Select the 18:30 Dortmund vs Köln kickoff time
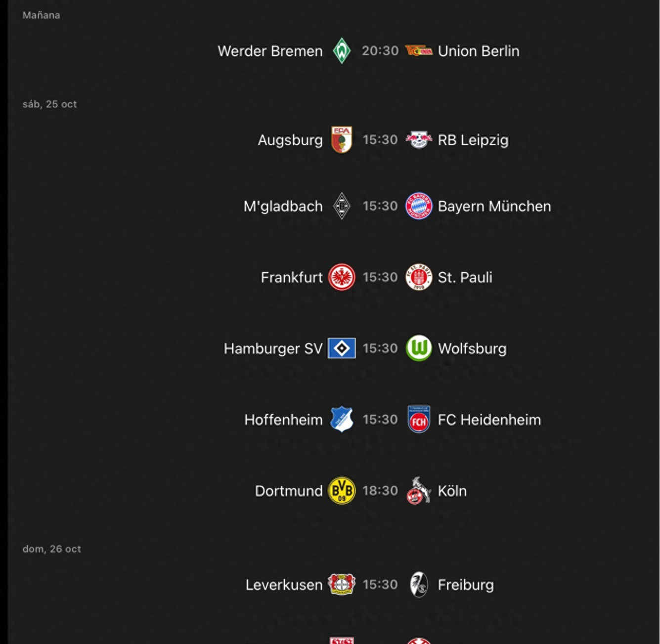The image size is (660, 644). (x=380, y=491)
